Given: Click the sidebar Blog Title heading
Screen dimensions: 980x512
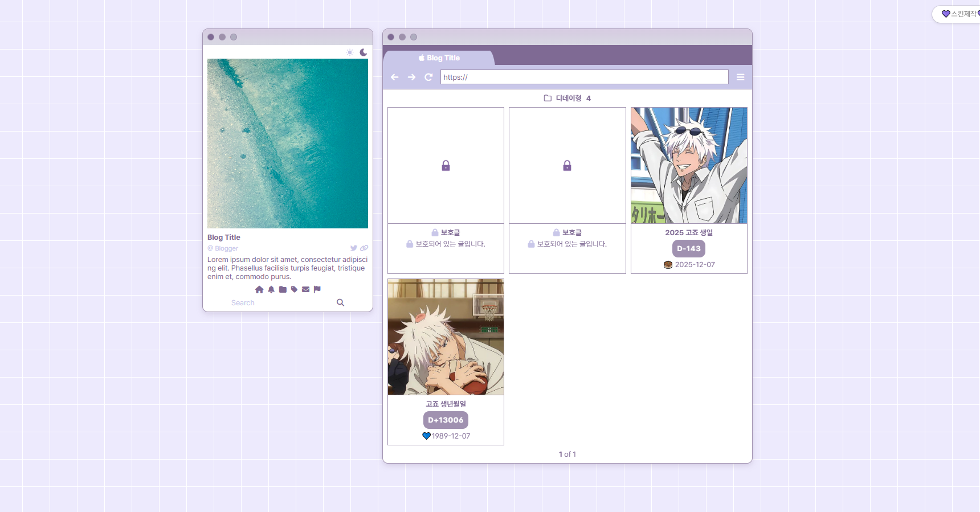Looking at the screenshot, I should coord(224,237).
